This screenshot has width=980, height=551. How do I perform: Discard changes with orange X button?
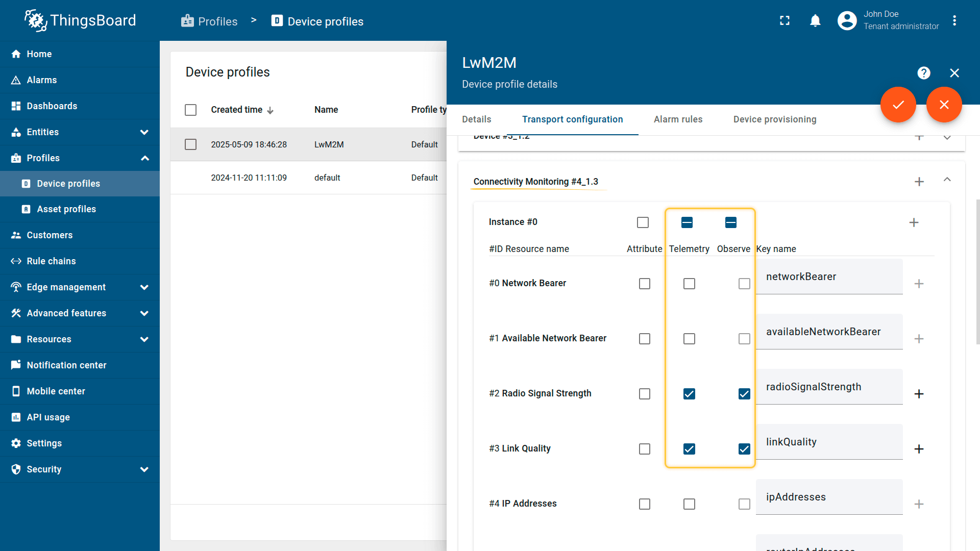944,105
